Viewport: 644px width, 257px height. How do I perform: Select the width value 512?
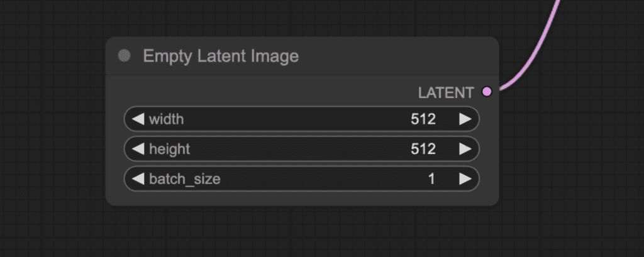click(423, 119)
